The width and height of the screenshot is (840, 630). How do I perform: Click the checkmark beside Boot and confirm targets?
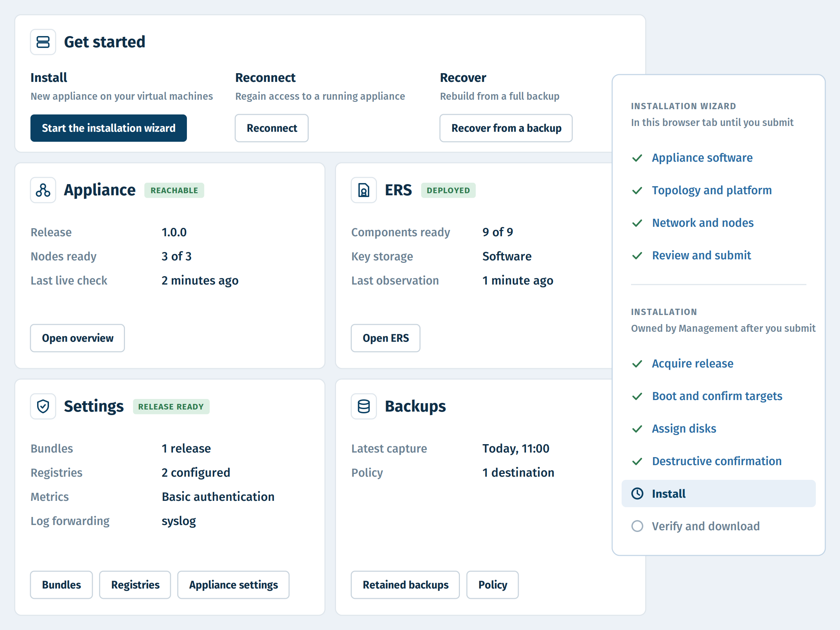(x=637, y=397)
